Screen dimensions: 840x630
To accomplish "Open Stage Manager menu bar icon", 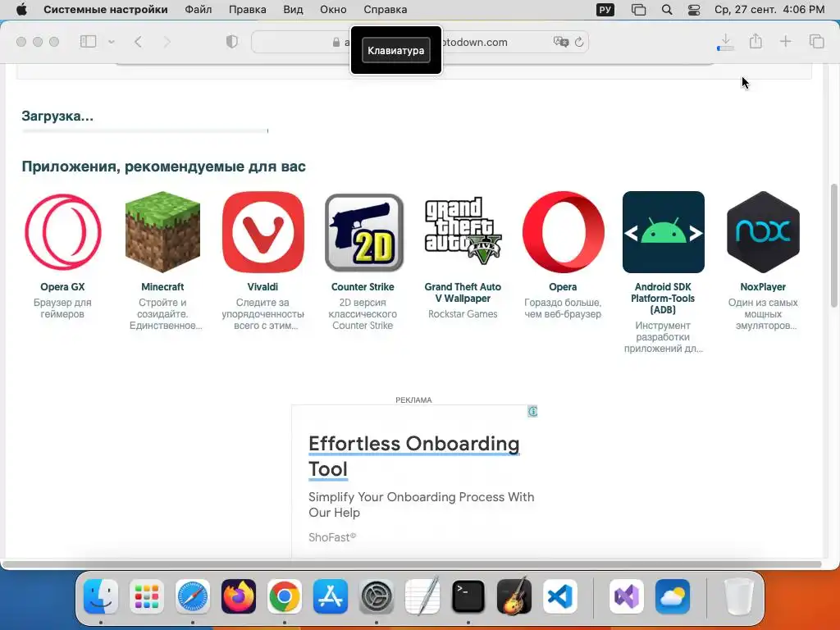I will coord(638,10).
